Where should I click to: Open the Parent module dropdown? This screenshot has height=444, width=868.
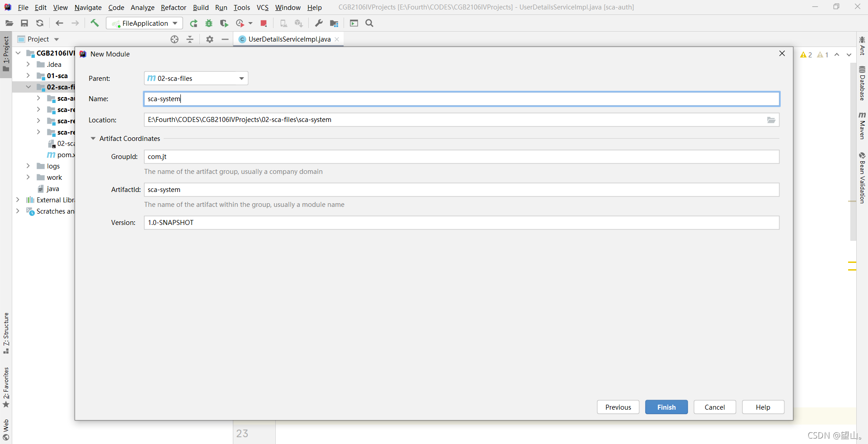(196, 79)
